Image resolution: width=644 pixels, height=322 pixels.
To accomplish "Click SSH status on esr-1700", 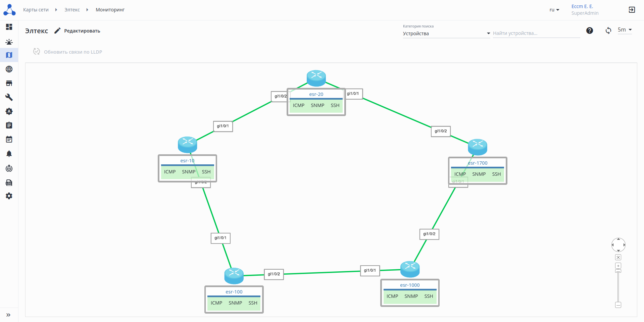I will 496,174.
